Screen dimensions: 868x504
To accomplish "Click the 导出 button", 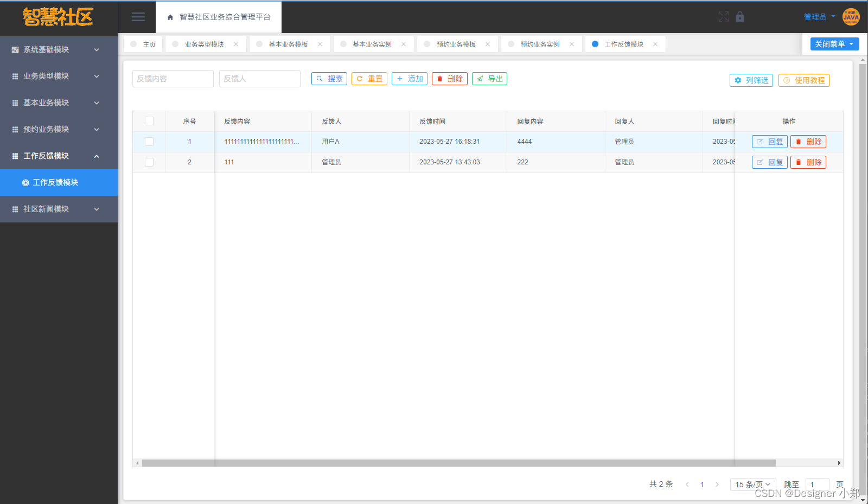I will click(489, 79).
